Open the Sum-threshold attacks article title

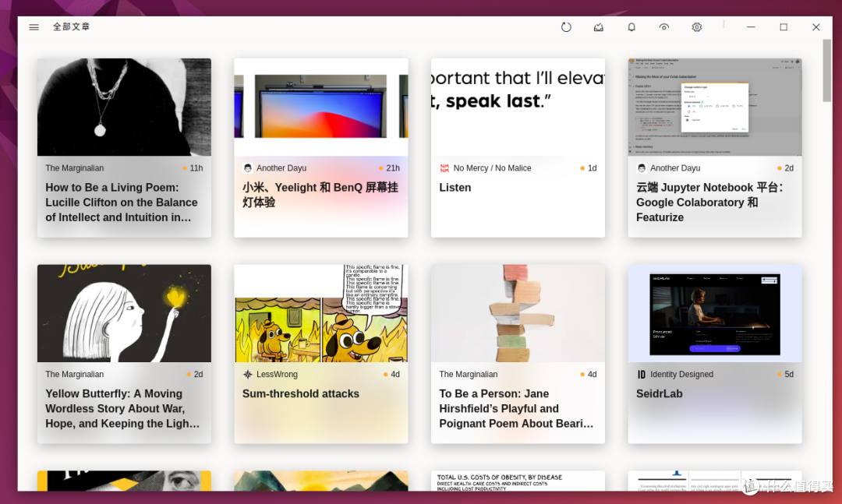tap(301, 394)
